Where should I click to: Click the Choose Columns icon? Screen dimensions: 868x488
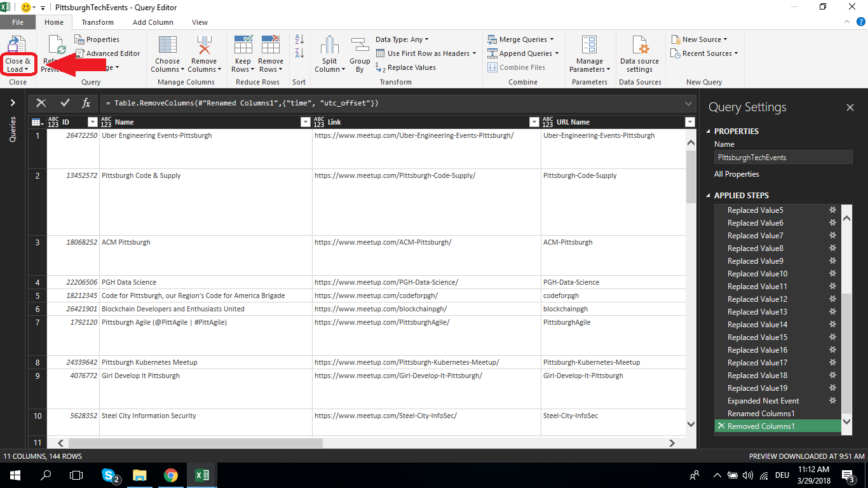point(168,45)
